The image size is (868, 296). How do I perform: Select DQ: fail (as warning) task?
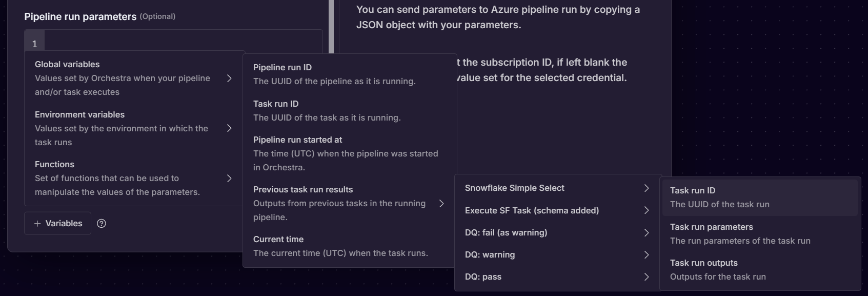pyautogui.click(x=506, y=232)
